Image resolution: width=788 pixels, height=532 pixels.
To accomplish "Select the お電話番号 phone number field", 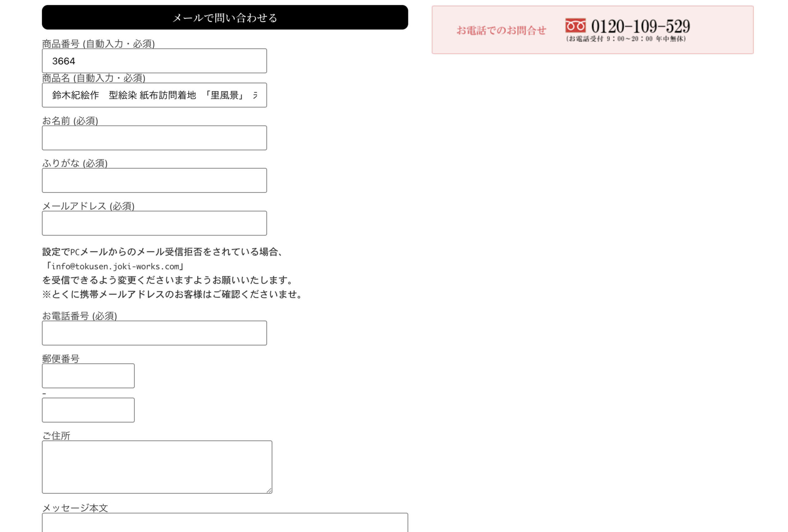I will (x=154, y=333).
